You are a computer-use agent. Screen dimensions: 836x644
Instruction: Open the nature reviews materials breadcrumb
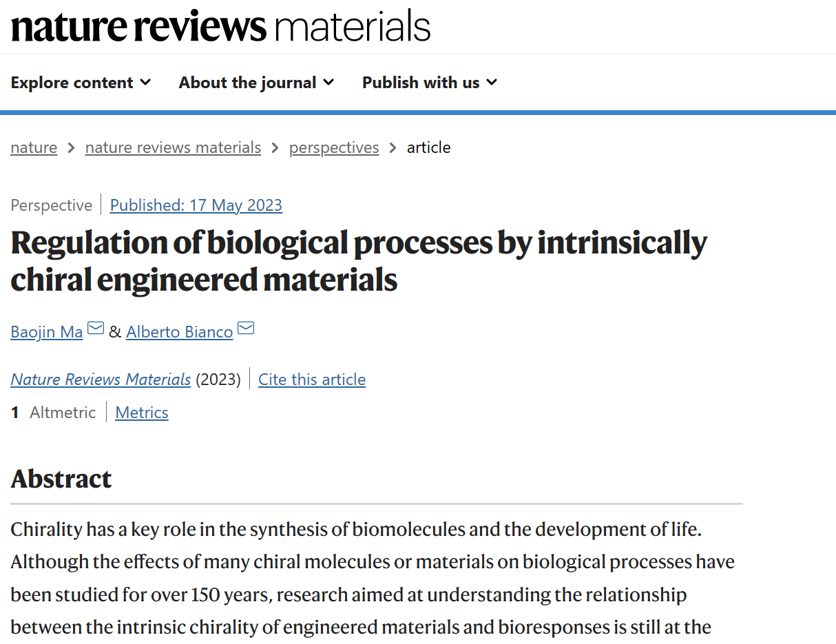coord(173,147)
